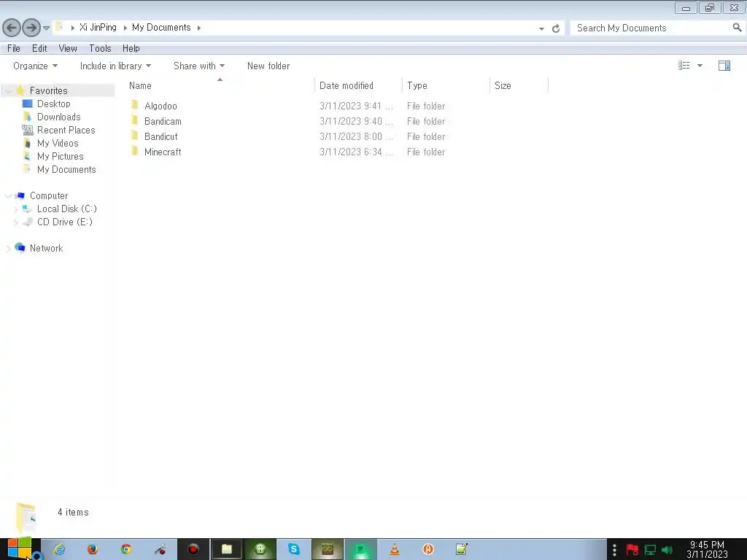This screenshot has height=560, width=747.
Task: Open the Include in library dropdown
Action: (x=115, y=66)
